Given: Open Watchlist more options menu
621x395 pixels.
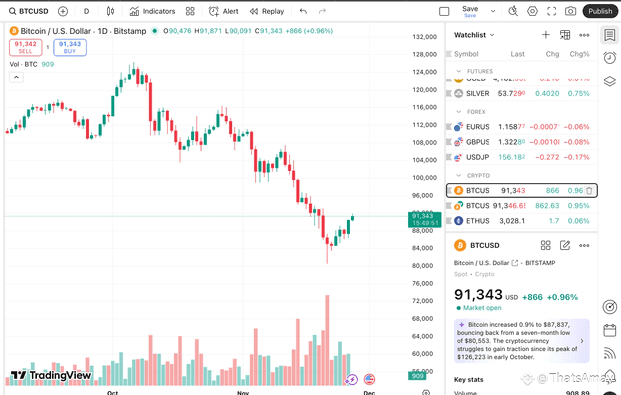Looking at the screenshot, I should tap(584, 35).
